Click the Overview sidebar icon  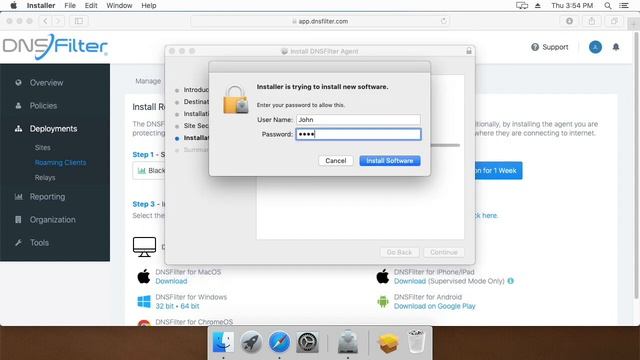(x=18, y=82)
